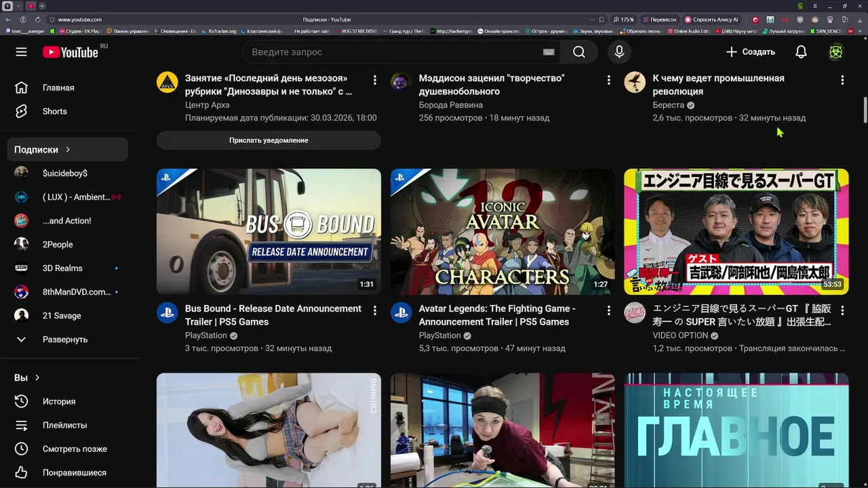Open К чему ведет промышленная революция title
Screen dimensions: 868x488
click(x=718, y=85)
